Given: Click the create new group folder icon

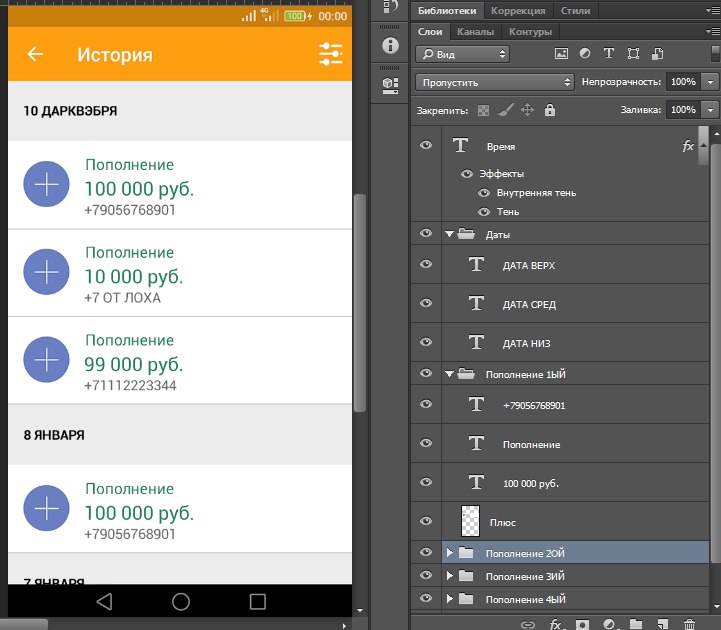Looking at the screenshot, I should [x=635, y=624].
